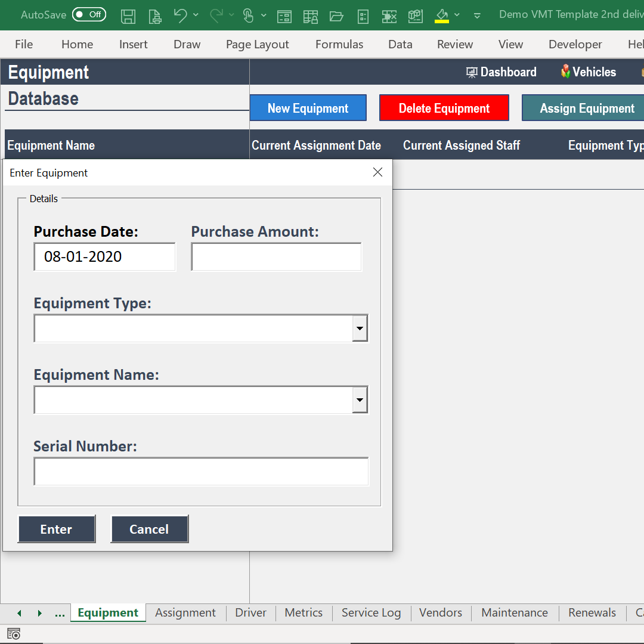
Task: Click the New Equipment button
Action: (x=308, y=108)
